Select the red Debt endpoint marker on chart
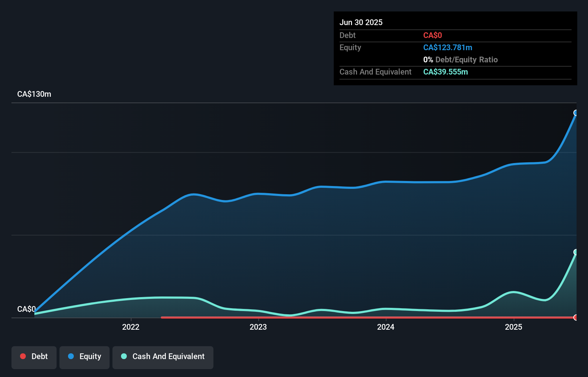 point(576,318)
